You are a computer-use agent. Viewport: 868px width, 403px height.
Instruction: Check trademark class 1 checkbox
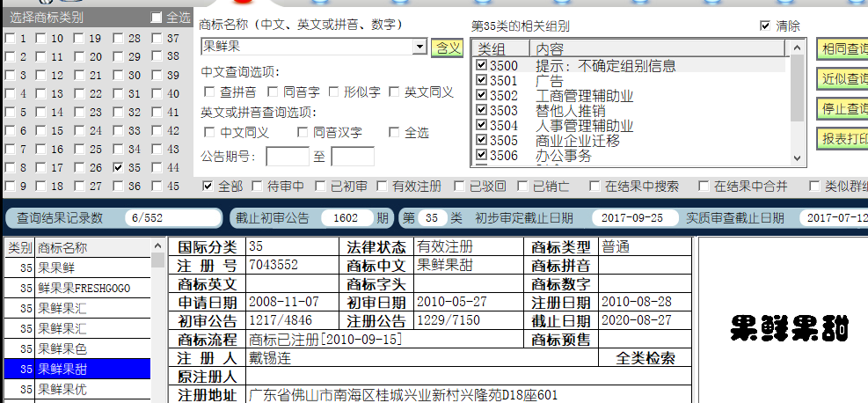(10, 39)
